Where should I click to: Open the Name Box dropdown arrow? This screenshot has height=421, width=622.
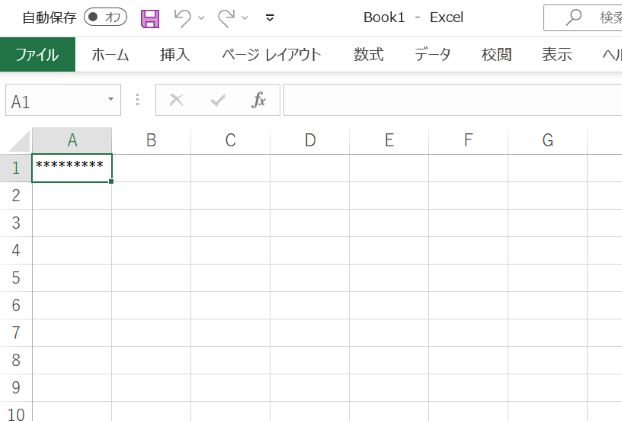[x=110, y=100]
